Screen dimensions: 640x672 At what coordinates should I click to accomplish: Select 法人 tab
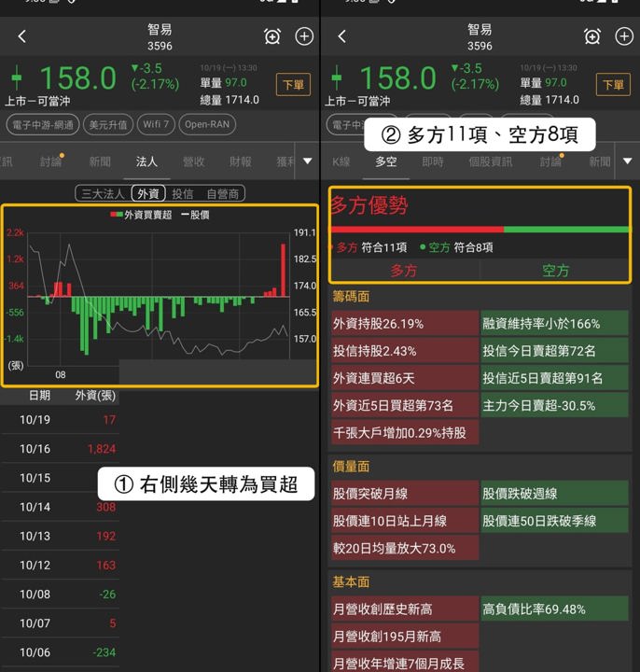click(x=146, y=161)
